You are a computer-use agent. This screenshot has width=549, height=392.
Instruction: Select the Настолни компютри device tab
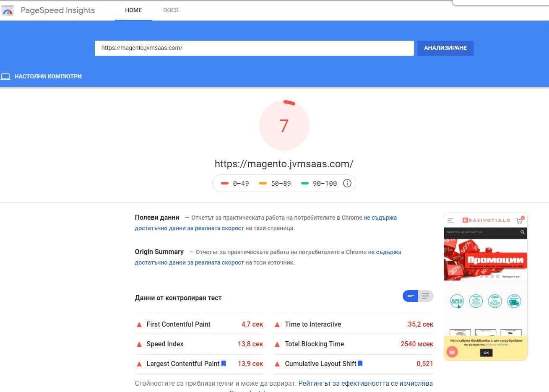point(48,77)
